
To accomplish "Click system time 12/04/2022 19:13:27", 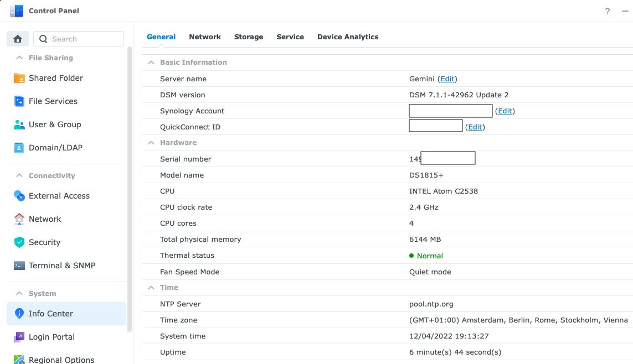I will (449, 336).
